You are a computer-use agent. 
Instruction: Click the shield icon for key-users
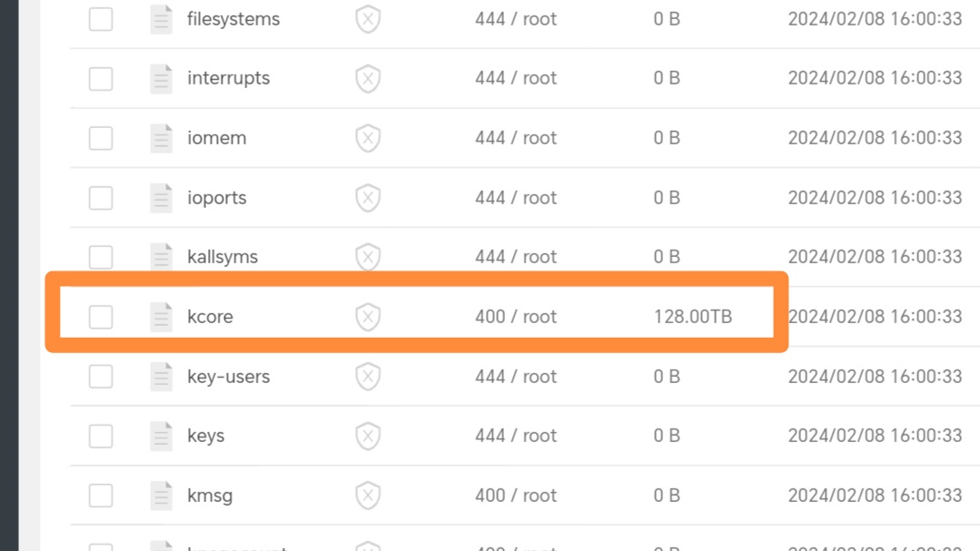point(368,377)
